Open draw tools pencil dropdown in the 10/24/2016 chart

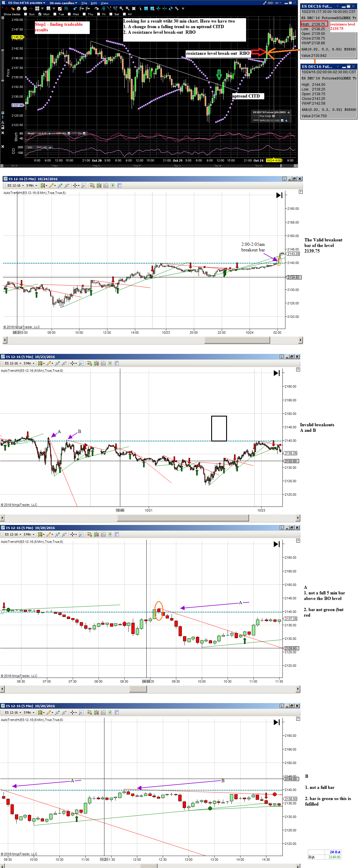coord(52,185)
